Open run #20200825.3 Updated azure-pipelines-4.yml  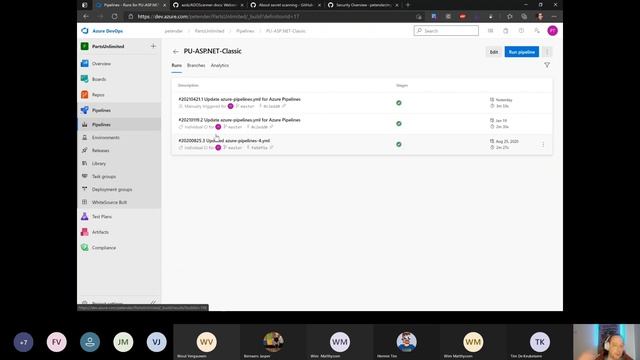[224, 141]
